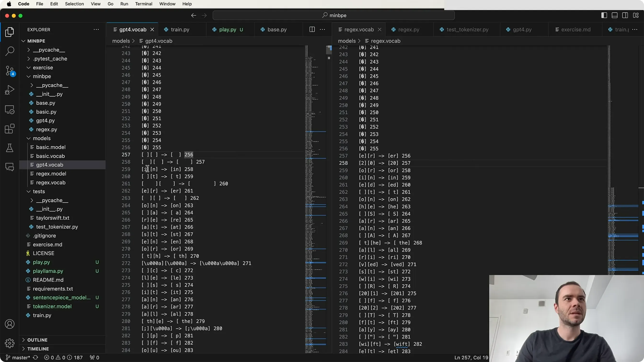Split the left editor group

312,29
